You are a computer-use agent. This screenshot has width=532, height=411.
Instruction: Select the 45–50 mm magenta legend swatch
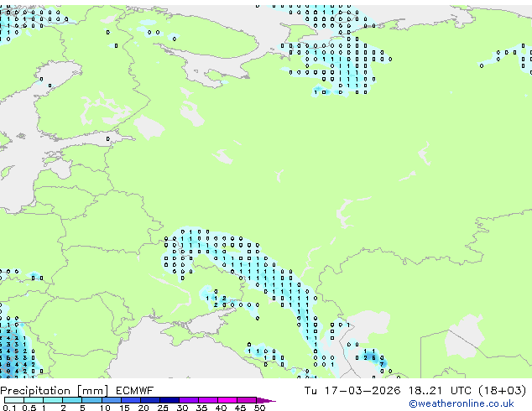(x=247, y=400)
